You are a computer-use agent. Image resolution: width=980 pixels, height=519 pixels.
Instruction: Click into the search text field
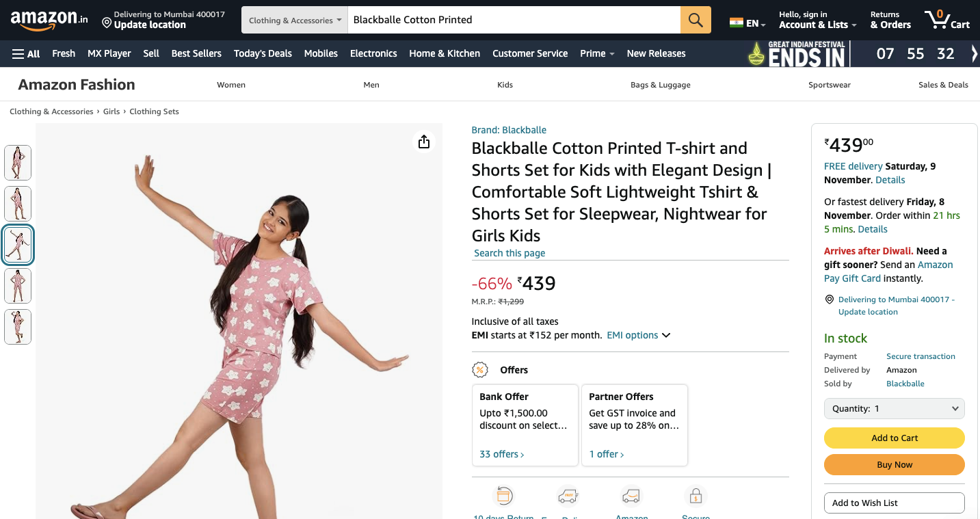click(513, 20)
